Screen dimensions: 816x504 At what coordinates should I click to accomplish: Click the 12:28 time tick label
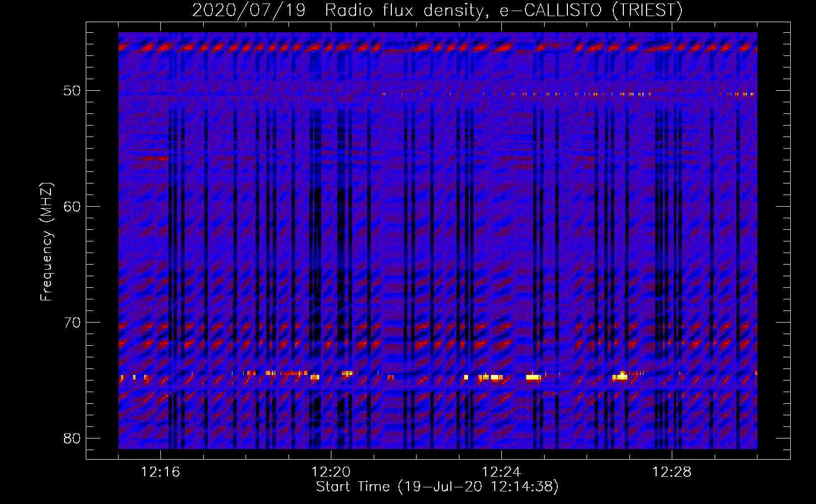click(x=672, y=472)
